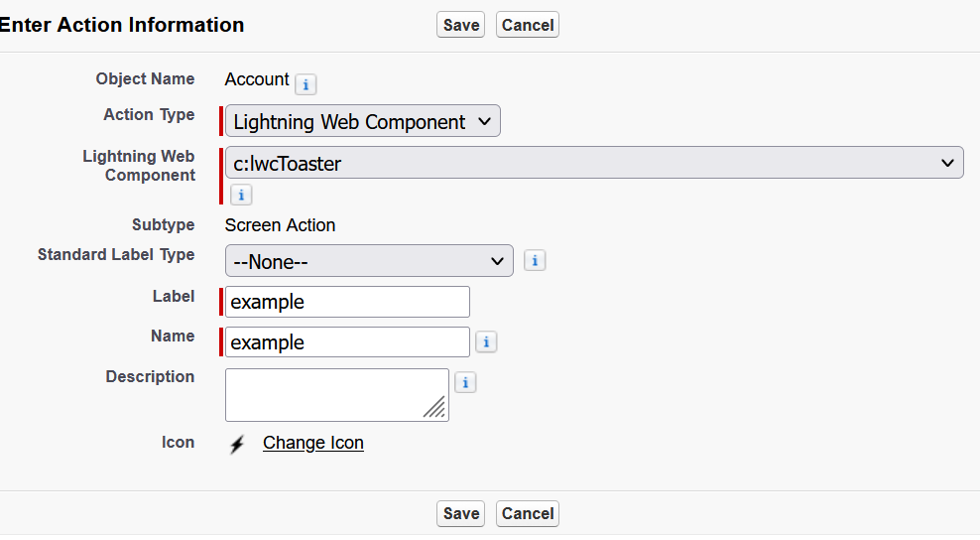This screenshot has height=540, width=980.
Task: Open the Standard Label Type --None-- dropdown
Action: point(369,261)
